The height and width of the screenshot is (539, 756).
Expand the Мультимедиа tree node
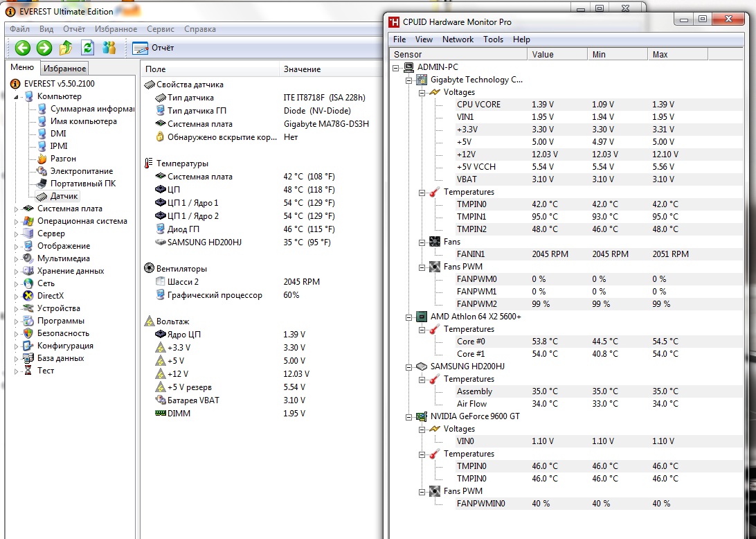coord(16,259)
